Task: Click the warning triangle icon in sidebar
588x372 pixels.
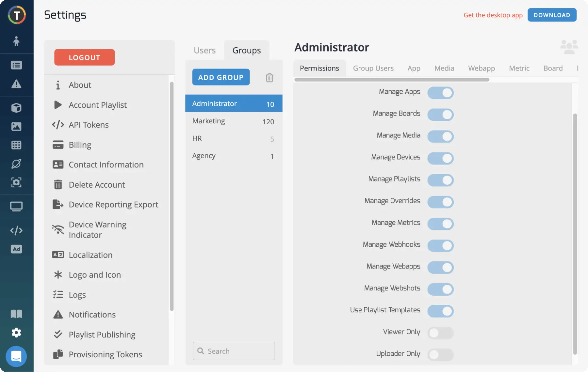Action: tap(16, 84)
